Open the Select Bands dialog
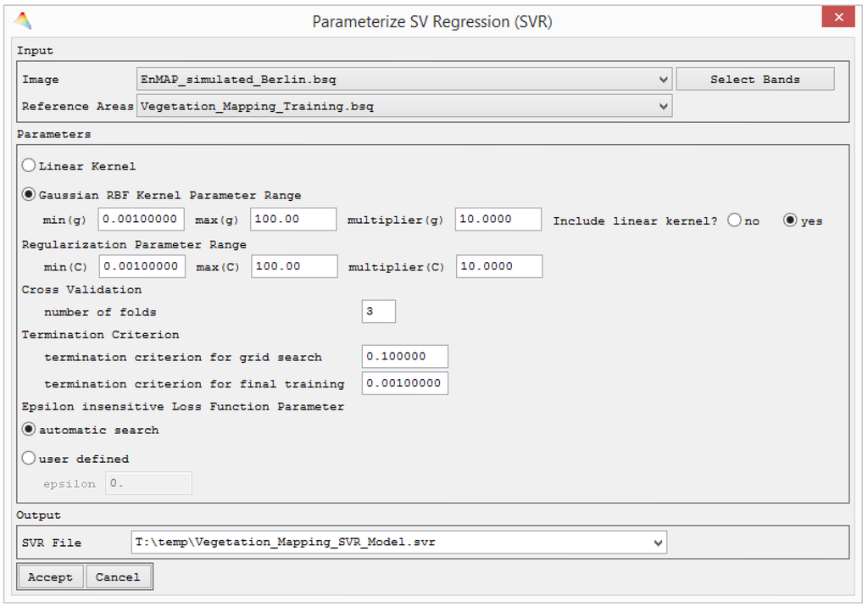Image resolution: width=868 pixels, height=607 pixels. (754, 78)
